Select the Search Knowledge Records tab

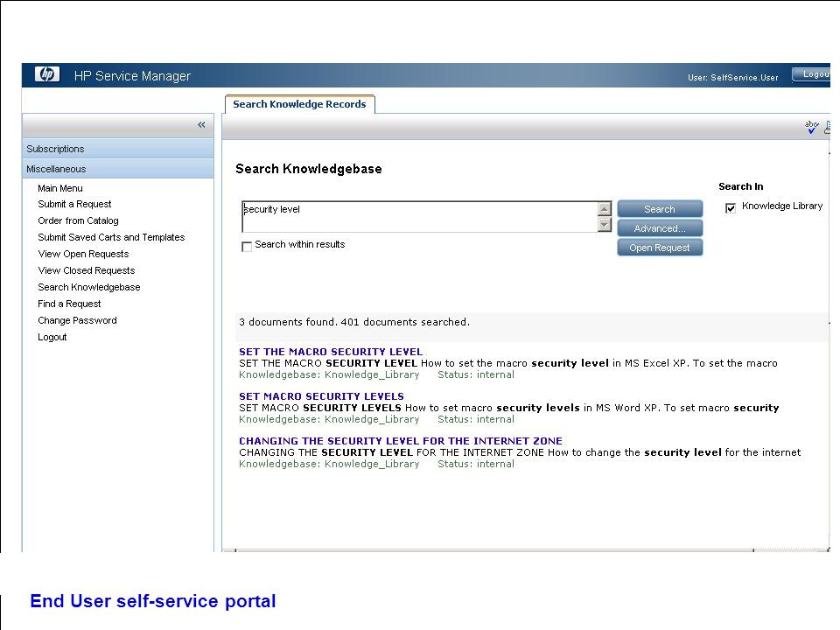(299, 104)
